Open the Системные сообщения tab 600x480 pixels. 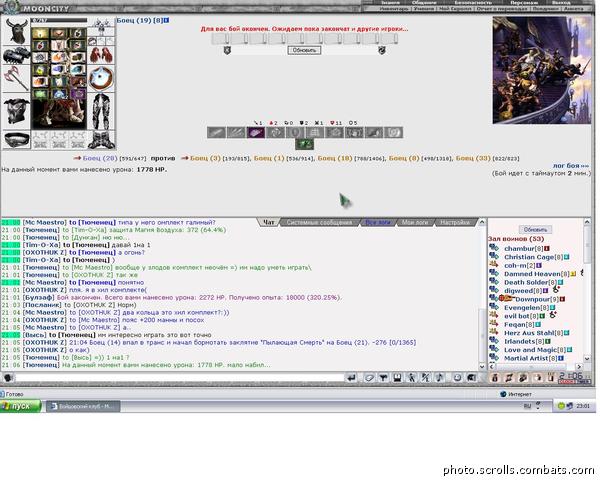(x=319, y=222)
